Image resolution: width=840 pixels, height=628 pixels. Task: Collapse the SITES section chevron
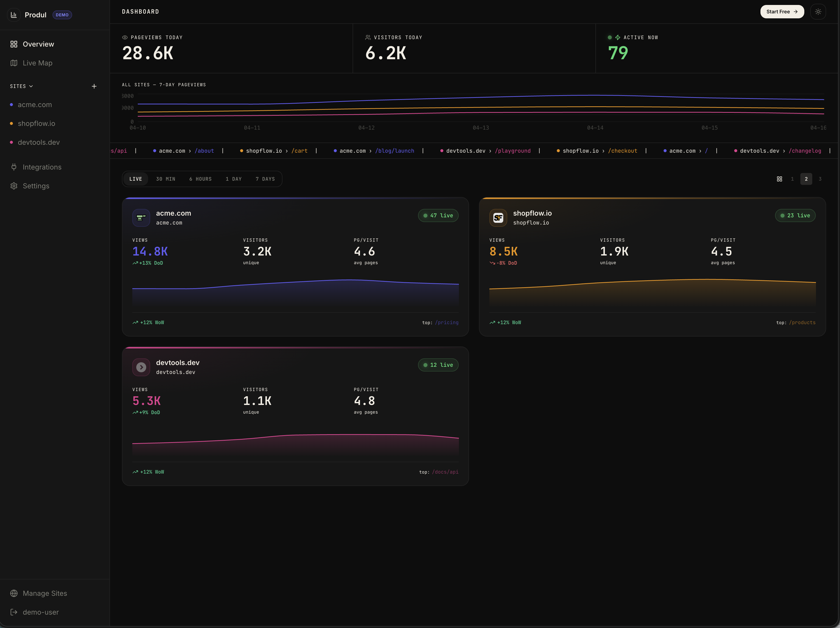coord(31,86)
